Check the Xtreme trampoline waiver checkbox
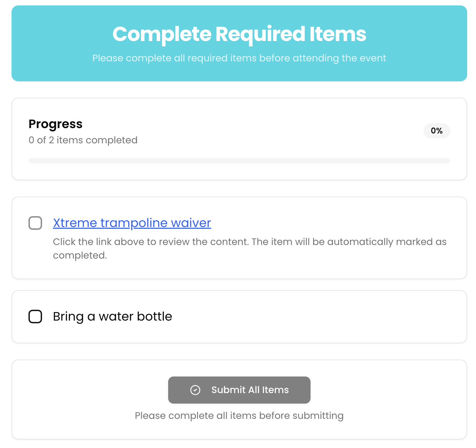 pyautogui.click(x=35, y=223)
